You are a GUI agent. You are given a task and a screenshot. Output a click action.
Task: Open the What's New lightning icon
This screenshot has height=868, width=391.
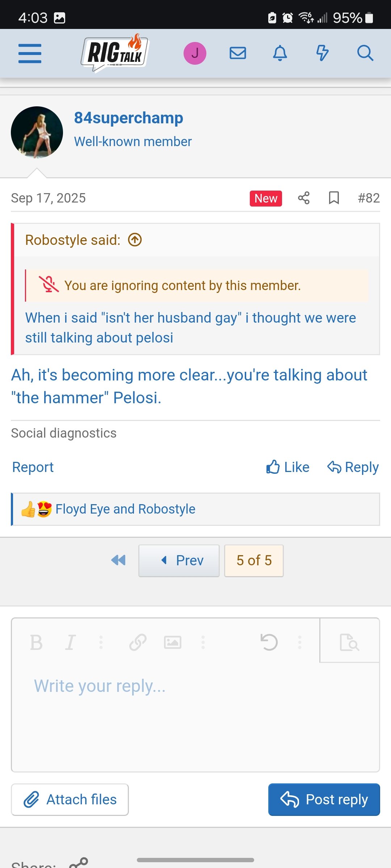[322, 54]
